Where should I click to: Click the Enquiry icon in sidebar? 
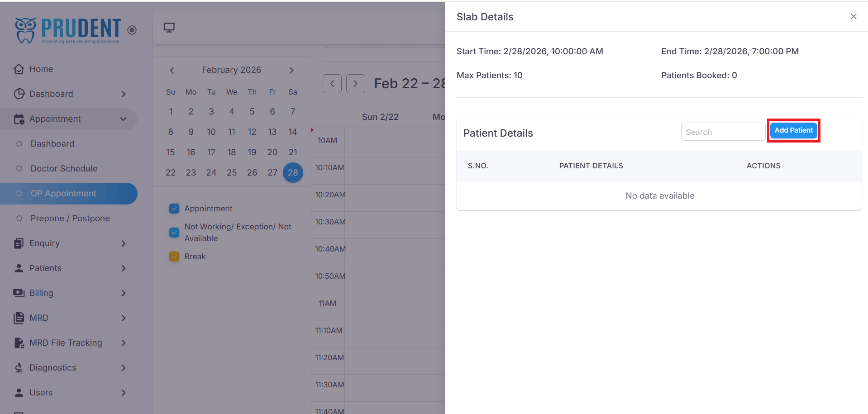[x=19, y=243]
